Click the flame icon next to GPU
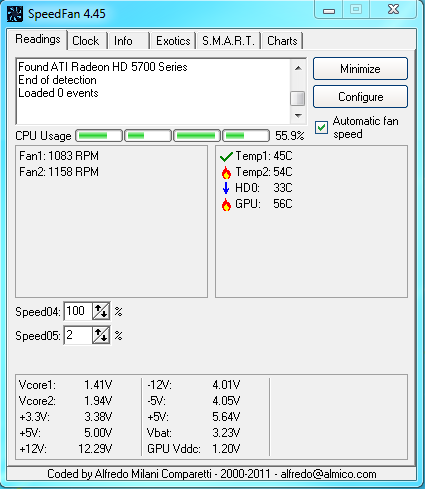This screenshot has height=489, width=425. 226,204
